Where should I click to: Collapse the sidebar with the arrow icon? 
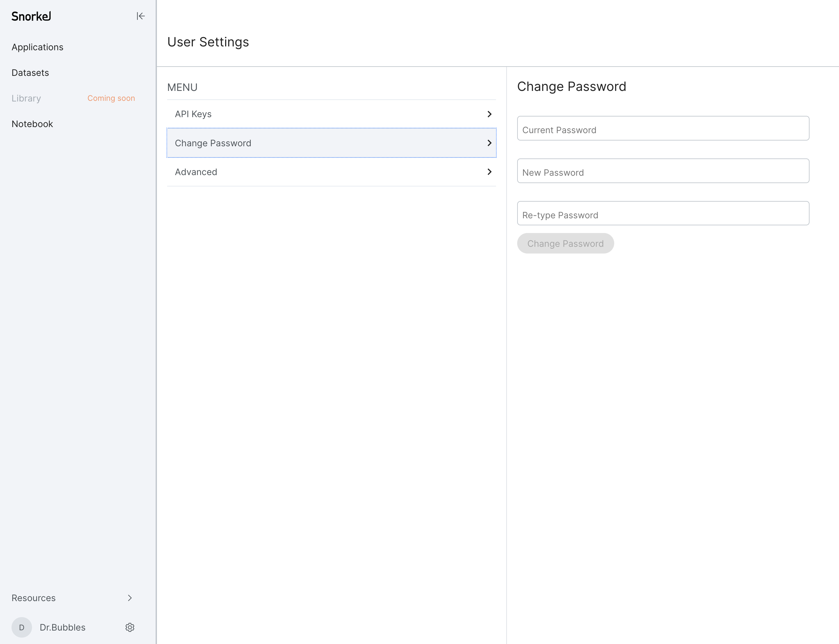tap(140, 16)
